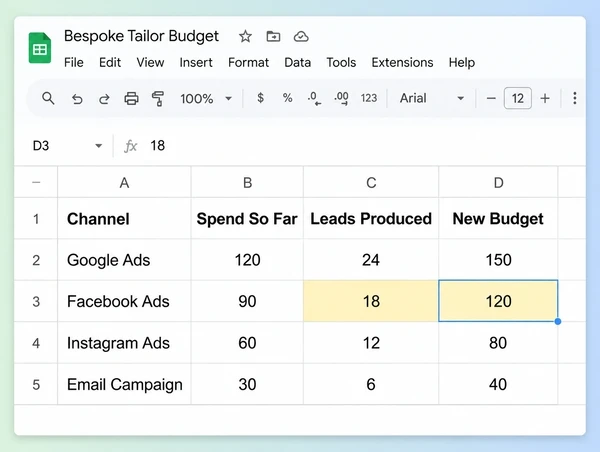Screen dimensions: 600x452
Task: Check the cloud saved status icon
Action: [301, 37]
